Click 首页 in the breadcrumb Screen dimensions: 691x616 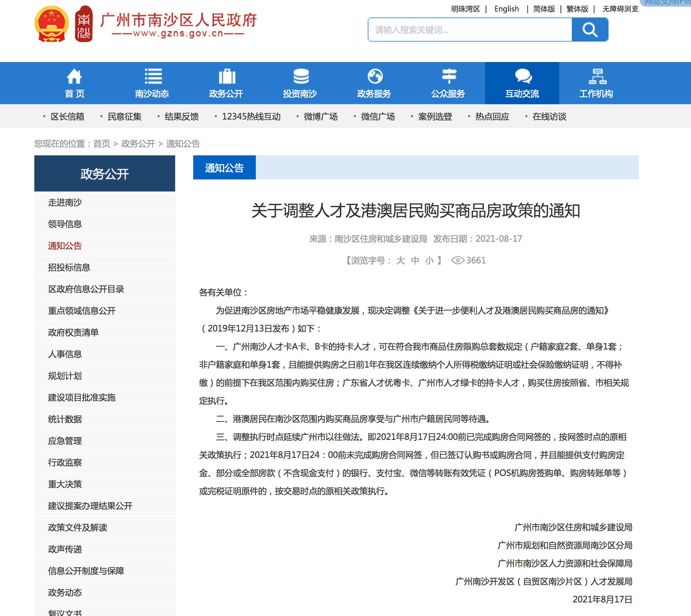(x=102, y=144)
